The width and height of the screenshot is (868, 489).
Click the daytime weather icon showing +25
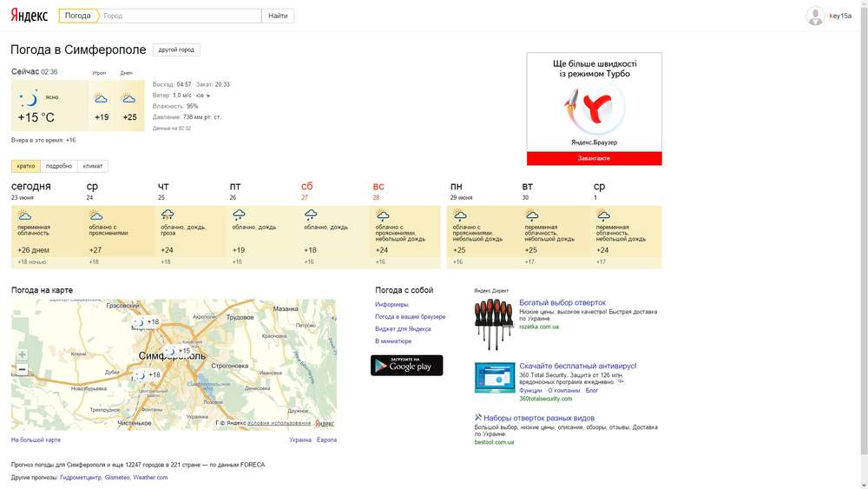[129, 98]
